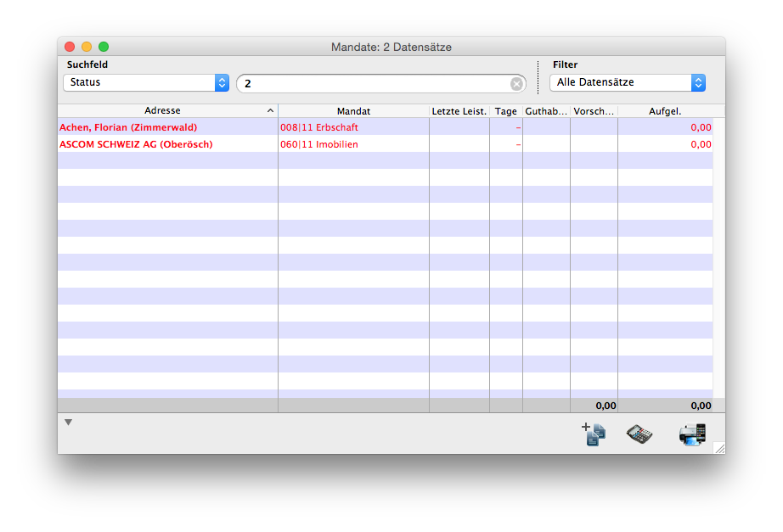Sort by the Aufgel. column header
The height and width of the screenshot is (532, 783).
tap(665, 111)
